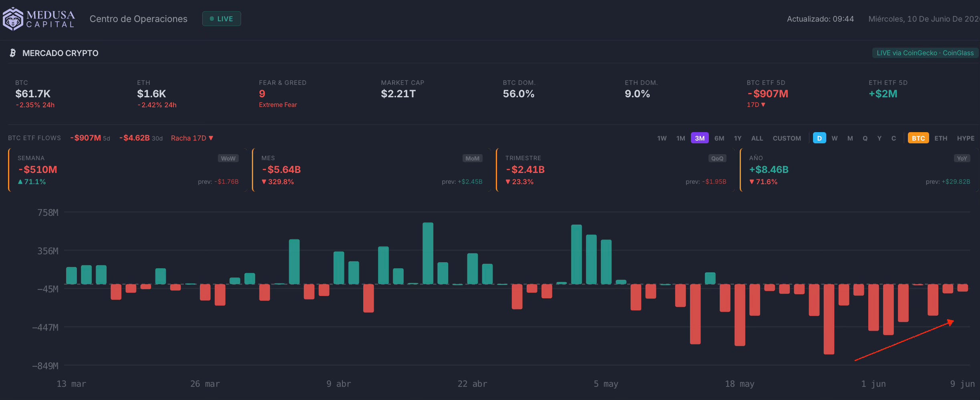Click the Fear & Greed value "9"
980x400 pixels.
click(x=262, y=94)
